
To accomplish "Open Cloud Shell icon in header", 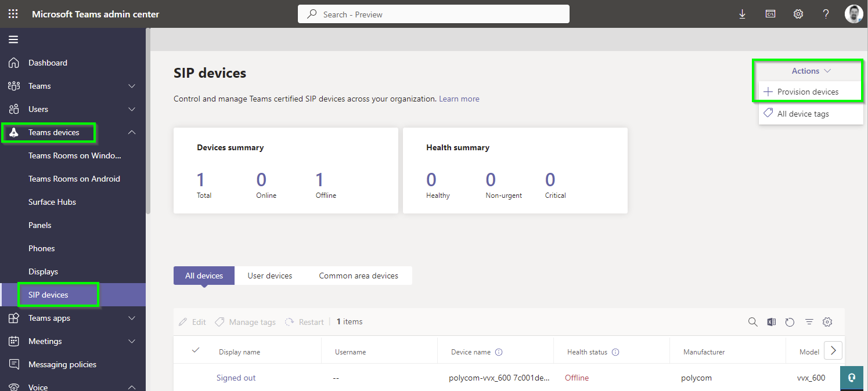I will (770, 14).
